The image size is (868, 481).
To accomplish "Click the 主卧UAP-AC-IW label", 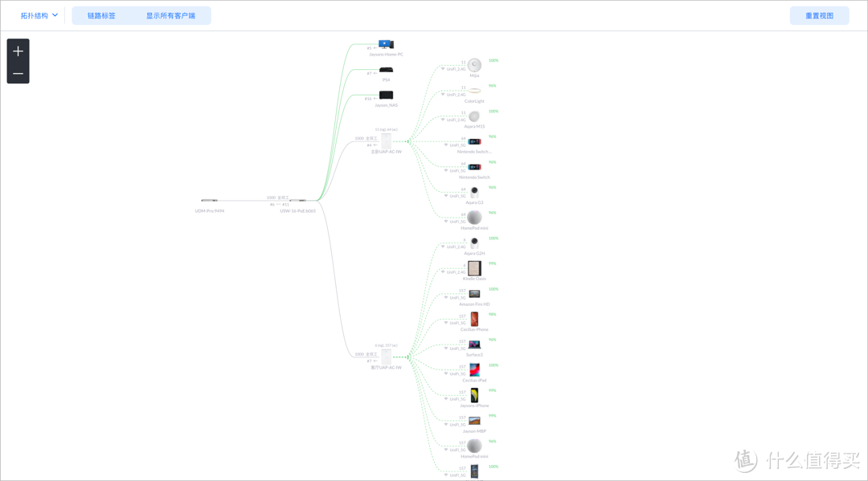I will coord(386,152).
